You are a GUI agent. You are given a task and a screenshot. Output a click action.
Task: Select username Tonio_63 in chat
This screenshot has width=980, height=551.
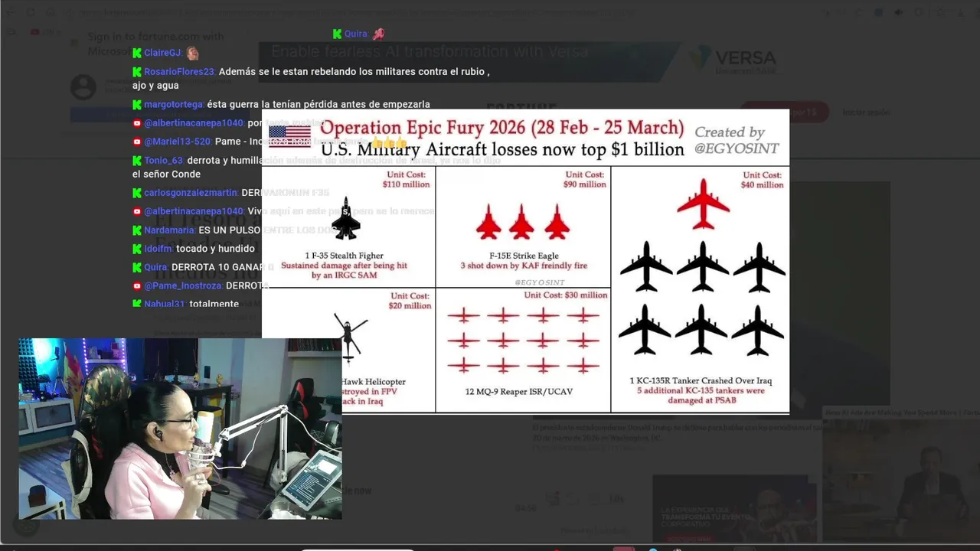click(x=164, y=161)
